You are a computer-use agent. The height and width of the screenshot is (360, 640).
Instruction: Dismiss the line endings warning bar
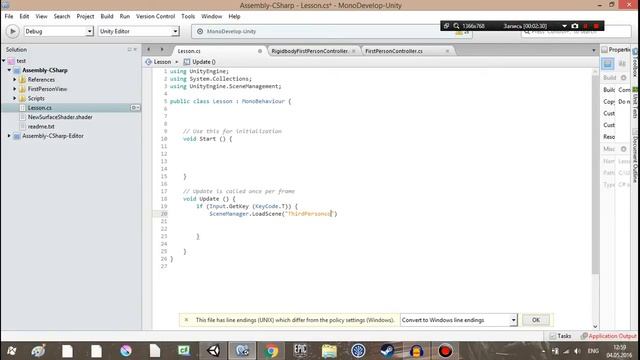point(187,320)
